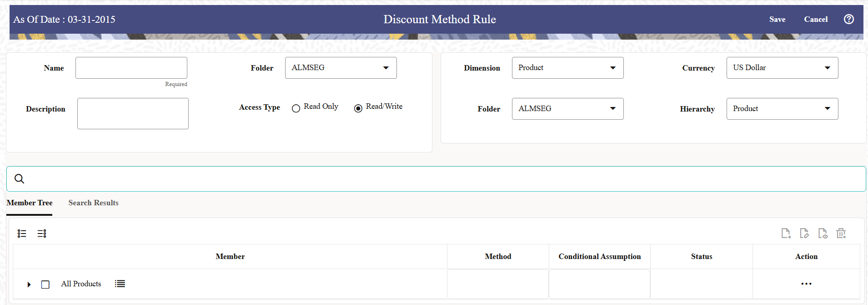Select the Read Only access type
Viewport: 868px width, 305px height.
(296, 108)
